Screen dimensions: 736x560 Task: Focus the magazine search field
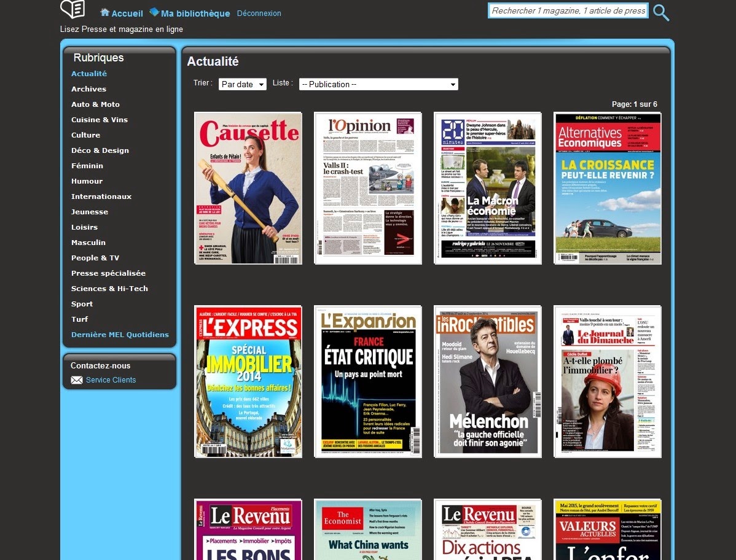click(x=568, y=11)
